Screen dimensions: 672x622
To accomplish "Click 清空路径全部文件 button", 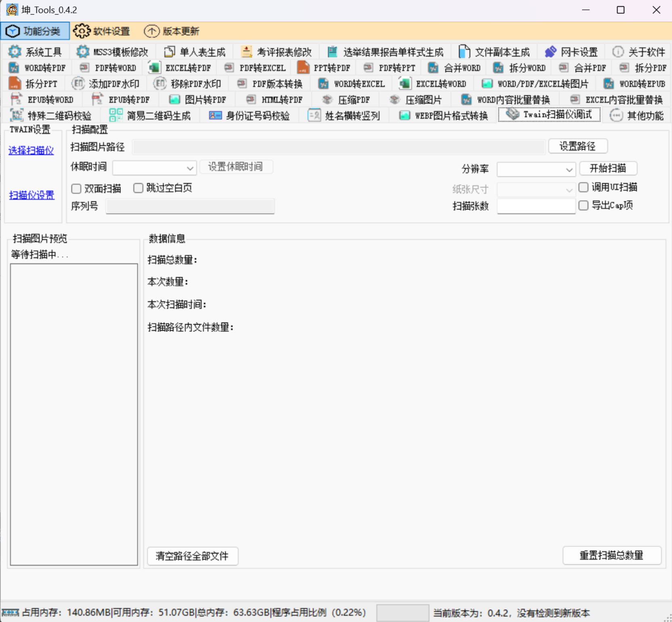I will pos(192,556).
